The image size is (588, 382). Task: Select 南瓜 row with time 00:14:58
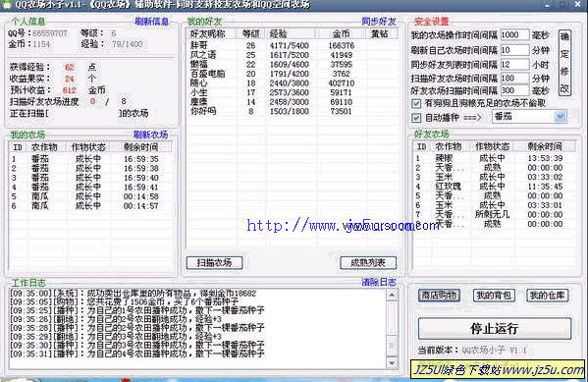pyautogui.click(x=90, y=196)
